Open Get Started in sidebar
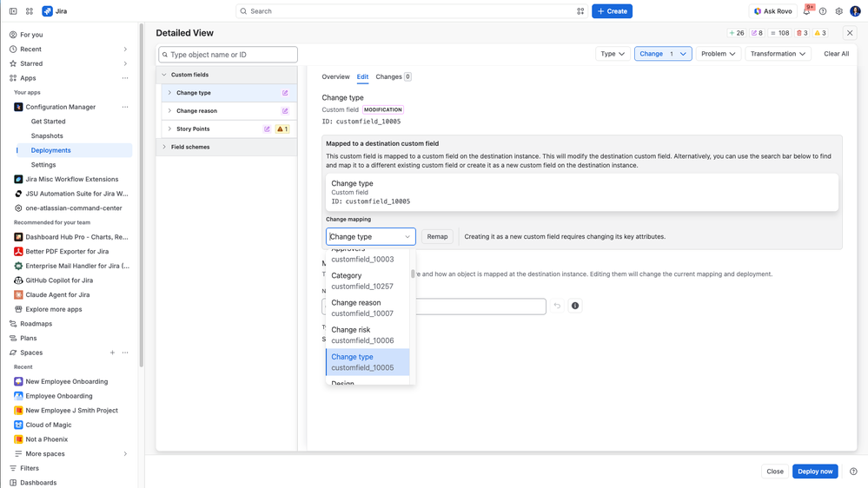This screenshot has height=488, width=868. (48, 122)
